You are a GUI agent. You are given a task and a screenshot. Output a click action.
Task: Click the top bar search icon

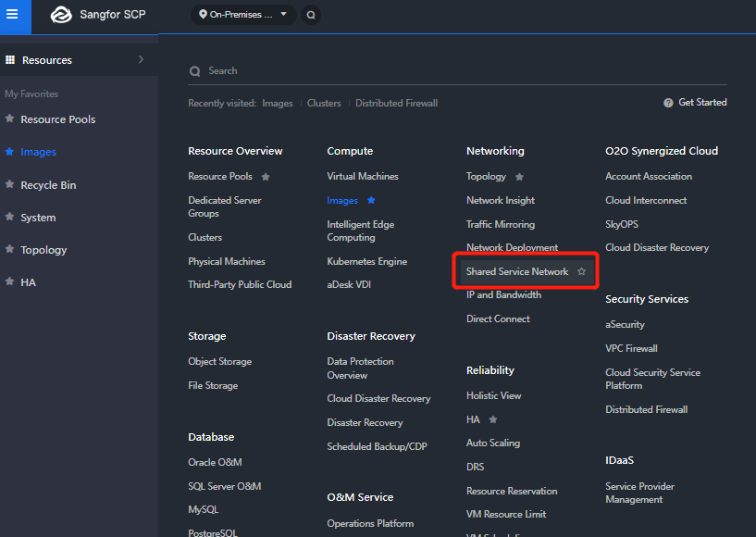[x=311, y=15]
